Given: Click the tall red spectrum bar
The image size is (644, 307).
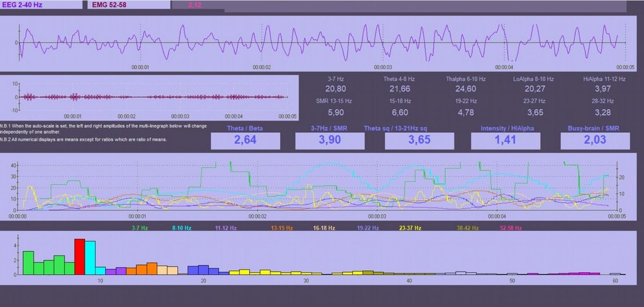Looking at the screenshot, I should [80, 257].
